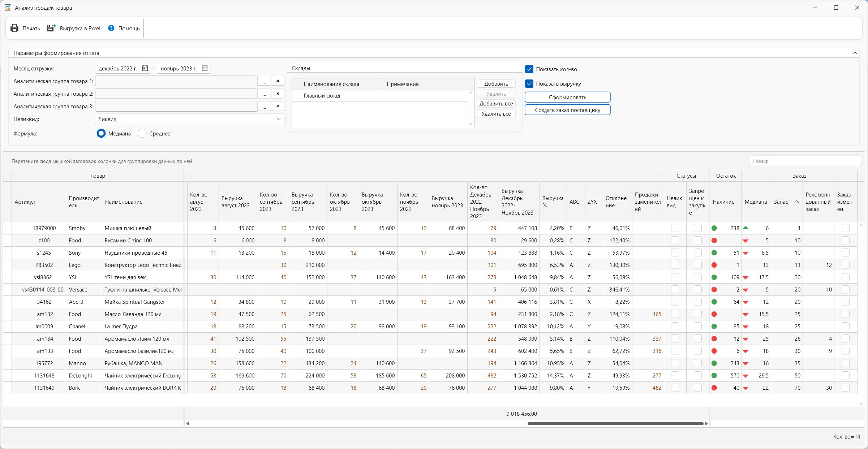Click Производитель column header

click(84, 202)
